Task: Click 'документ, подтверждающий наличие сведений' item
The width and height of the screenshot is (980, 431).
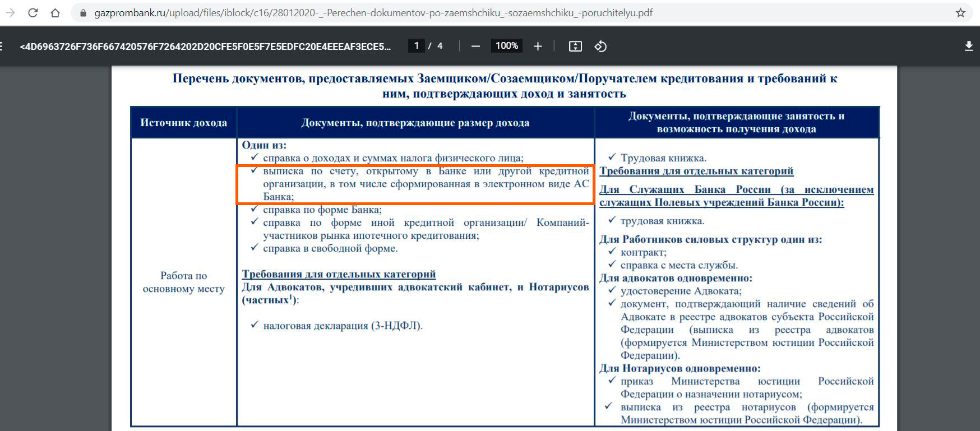Action: click(747, 330)
